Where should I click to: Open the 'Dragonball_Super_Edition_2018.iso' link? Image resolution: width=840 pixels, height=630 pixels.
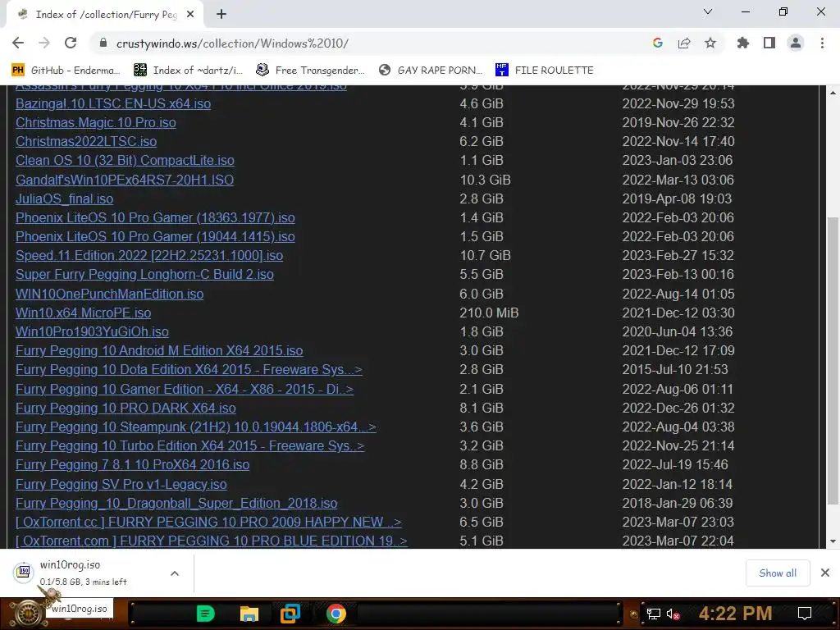tap(176, 504)
